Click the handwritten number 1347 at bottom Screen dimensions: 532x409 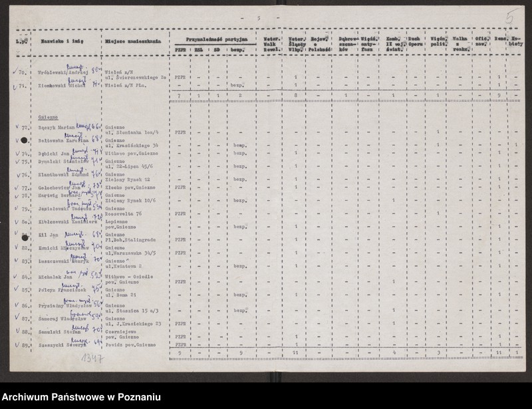(90, 358)
